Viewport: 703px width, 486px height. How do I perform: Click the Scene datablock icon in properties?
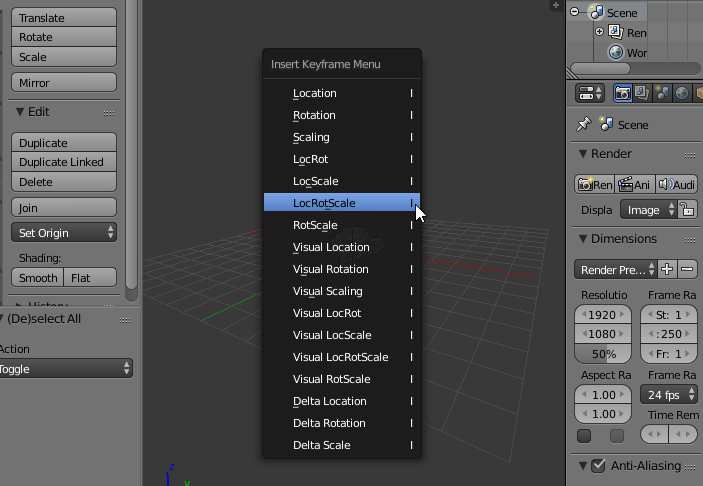(606, 124)
